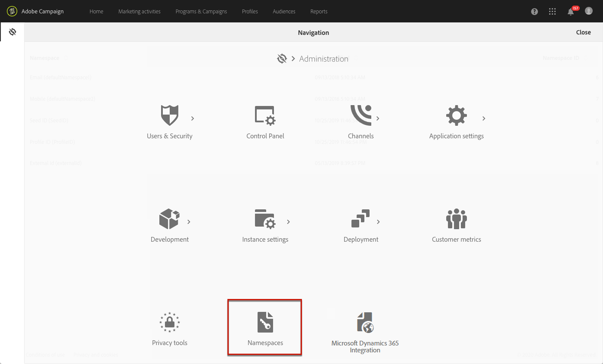Click the Application settings label
This screenshot has height=364, width=603.
[x=457, y=136]
